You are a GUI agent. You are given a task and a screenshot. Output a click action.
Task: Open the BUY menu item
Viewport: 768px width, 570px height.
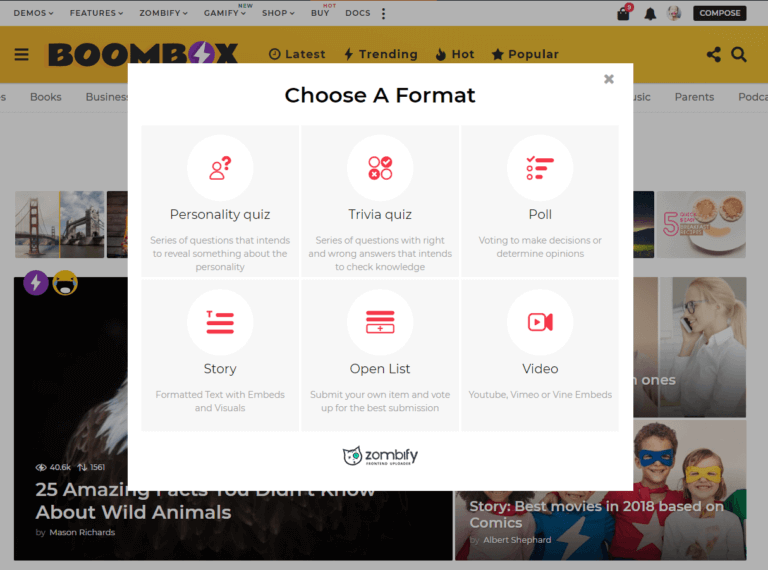click(320, 13)
